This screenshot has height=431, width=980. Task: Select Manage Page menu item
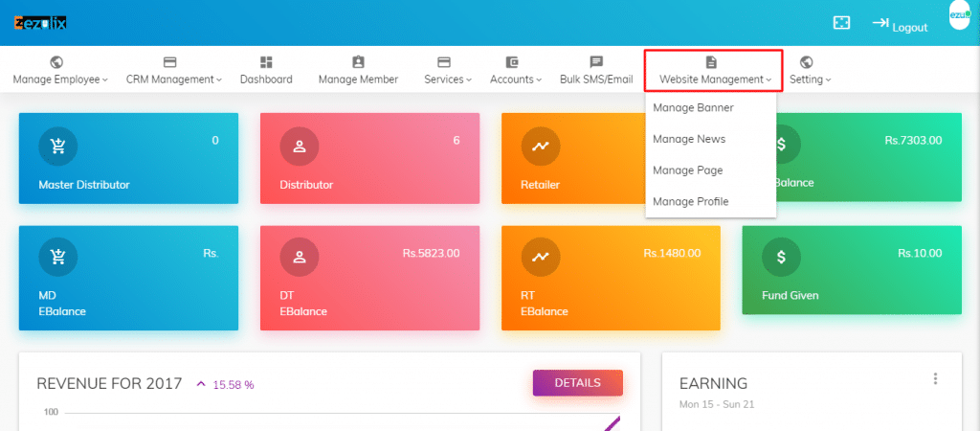pyautogui.click(x=711, y=170)
